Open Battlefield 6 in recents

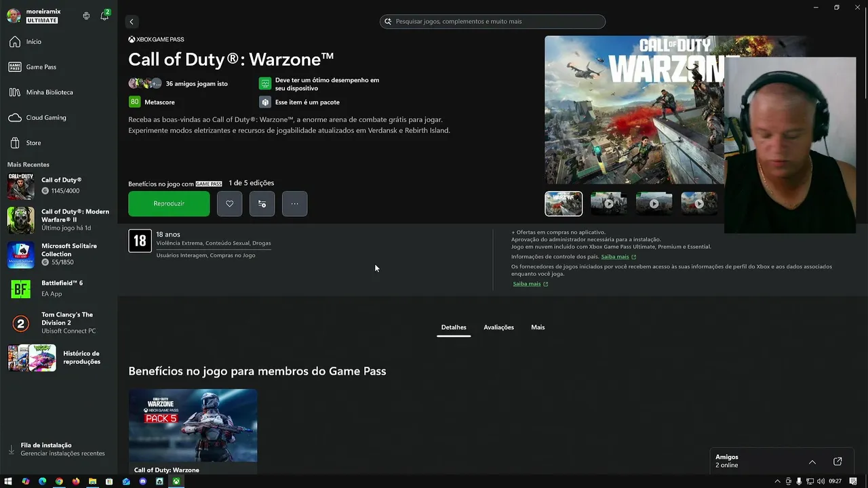click(x=59, y=289)
